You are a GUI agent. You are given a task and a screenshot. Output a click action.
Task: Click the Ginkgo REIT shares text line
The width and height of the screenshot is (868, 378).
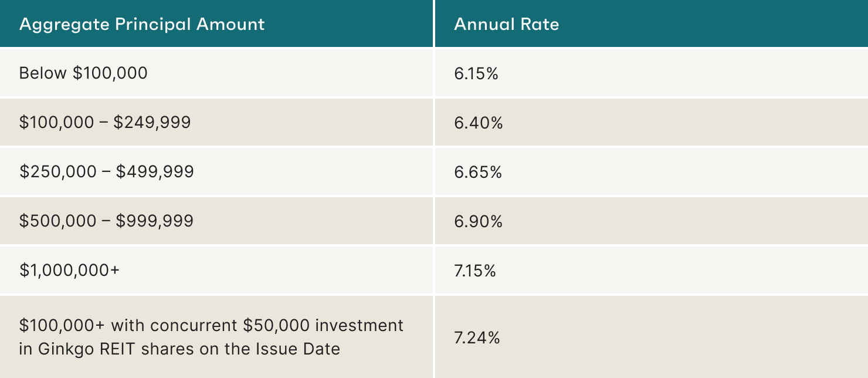[179, 349]
